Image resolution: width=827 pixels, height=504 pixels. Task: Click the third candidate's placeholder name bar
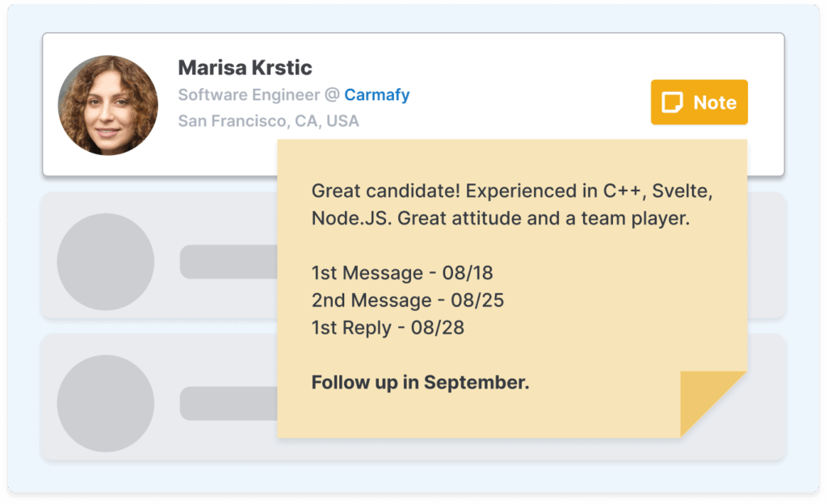click(x=228, y=403)
